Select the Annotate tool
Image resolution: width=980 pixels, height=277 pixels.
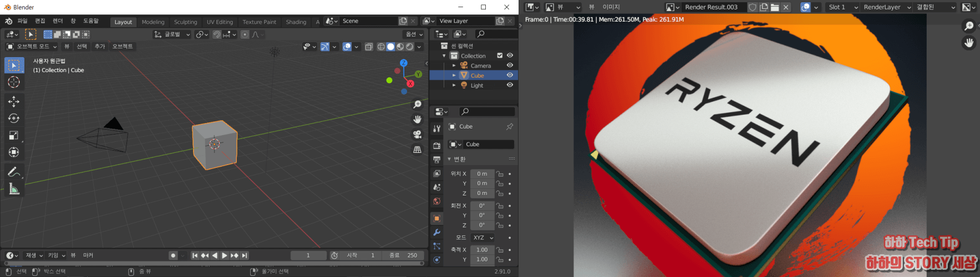14,172
